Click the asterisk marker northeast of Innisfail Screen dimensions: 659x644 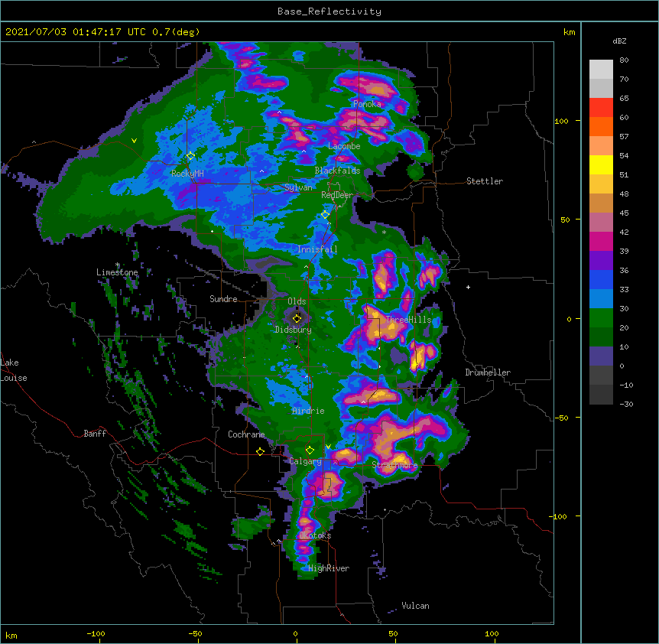384,233
